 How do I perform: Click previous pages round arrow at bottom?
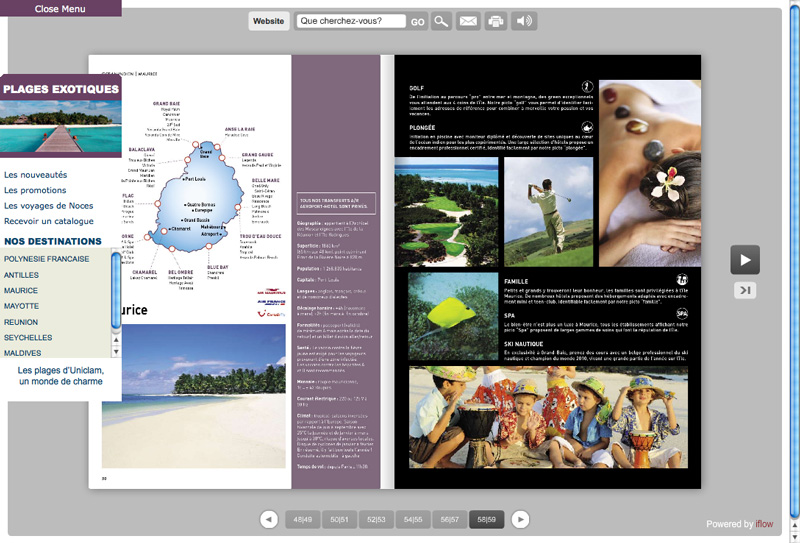[x=269, y=520]
